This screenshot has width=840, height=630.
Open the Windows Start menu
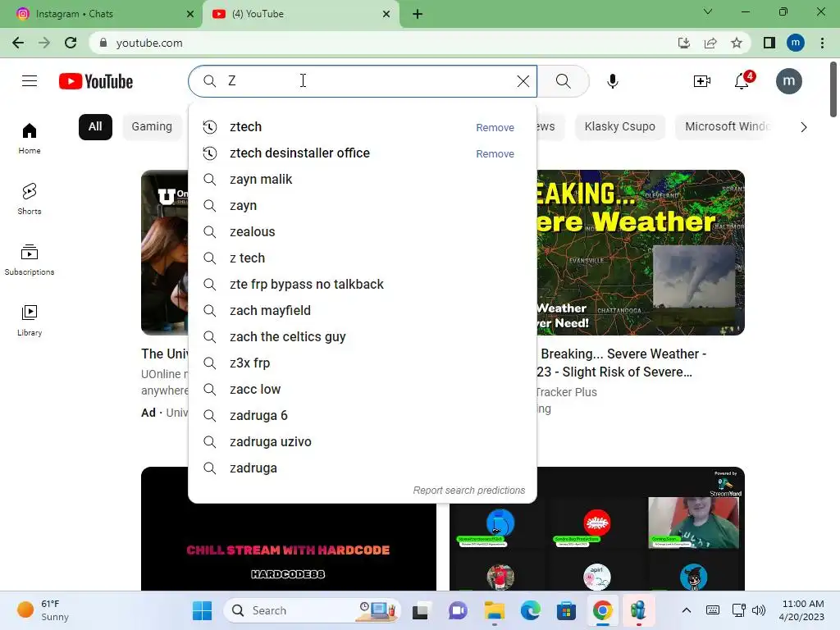202,610
